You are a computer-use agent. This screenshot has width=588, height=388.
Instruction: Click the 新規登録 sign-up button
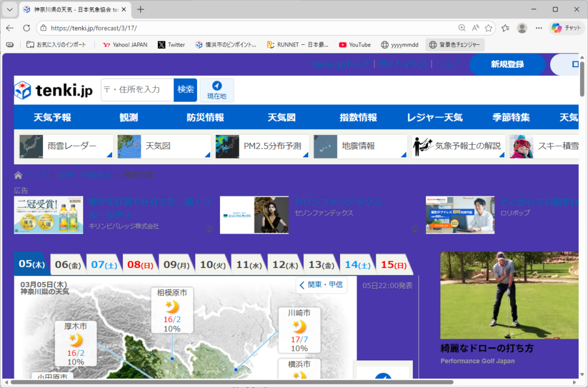507,64
